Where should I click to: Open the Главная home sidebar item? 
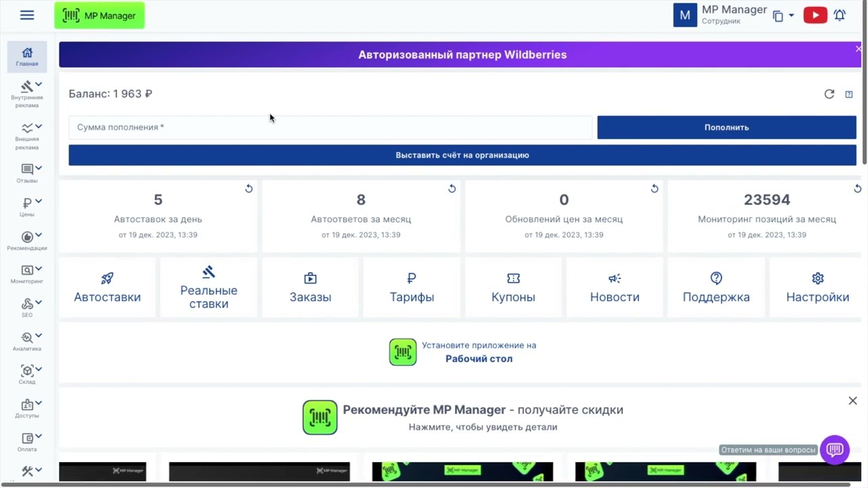pos(27,57)
